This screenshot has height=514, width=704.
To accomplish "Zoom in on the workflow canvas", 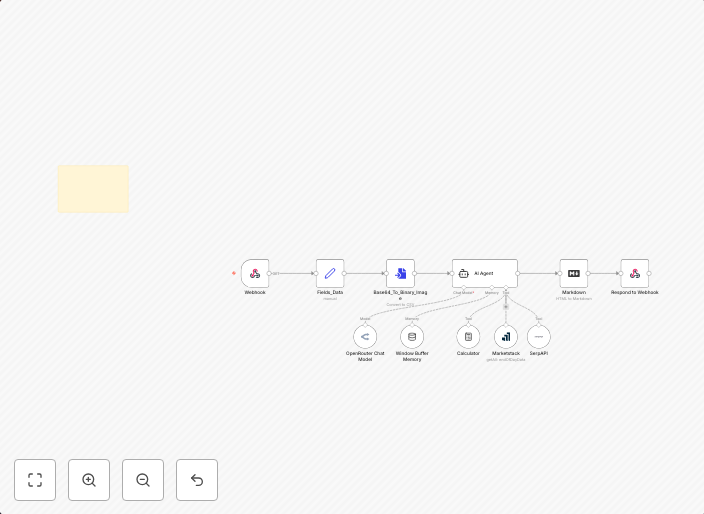I will tap(89, 480).
